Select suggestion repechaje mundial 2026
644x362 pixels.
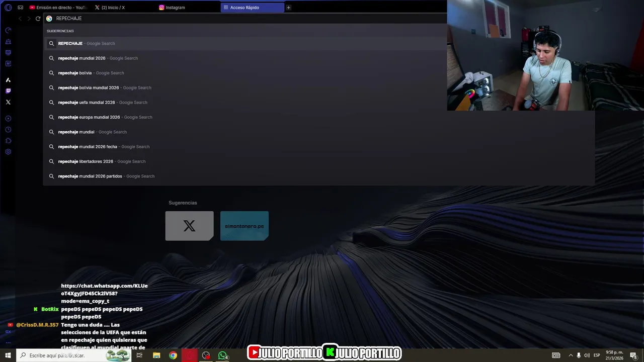tap(318, 58)
